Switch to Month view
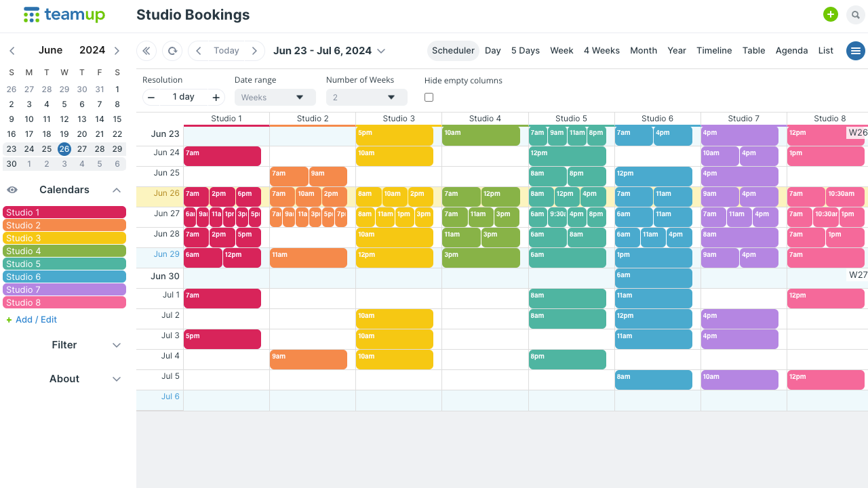 click(644, 51)
